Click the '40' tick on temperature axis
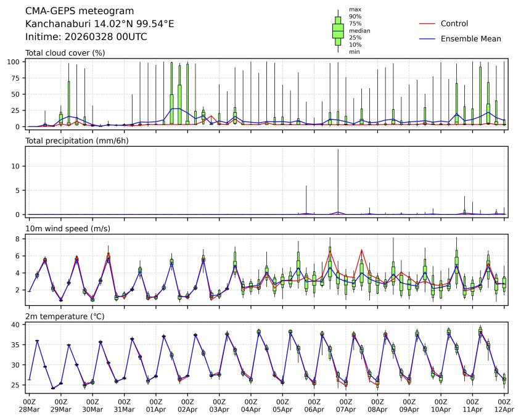521x420 pixels. tap(18, 325)
